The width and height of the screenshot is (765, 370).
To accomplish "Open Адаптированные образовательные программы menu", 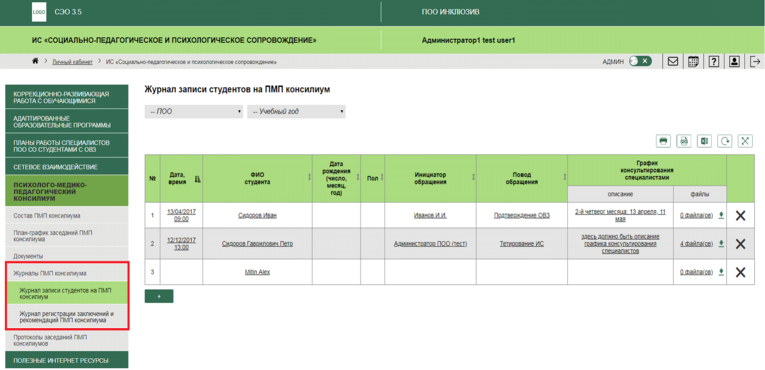I will tap(66, 121).
